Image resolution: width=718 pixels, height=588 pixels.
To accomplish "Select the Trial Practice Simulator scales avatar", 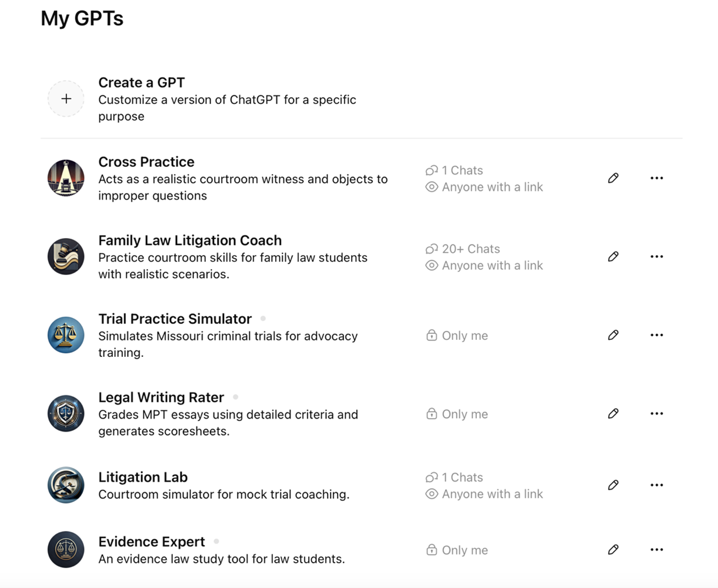I will coord(66,335).
